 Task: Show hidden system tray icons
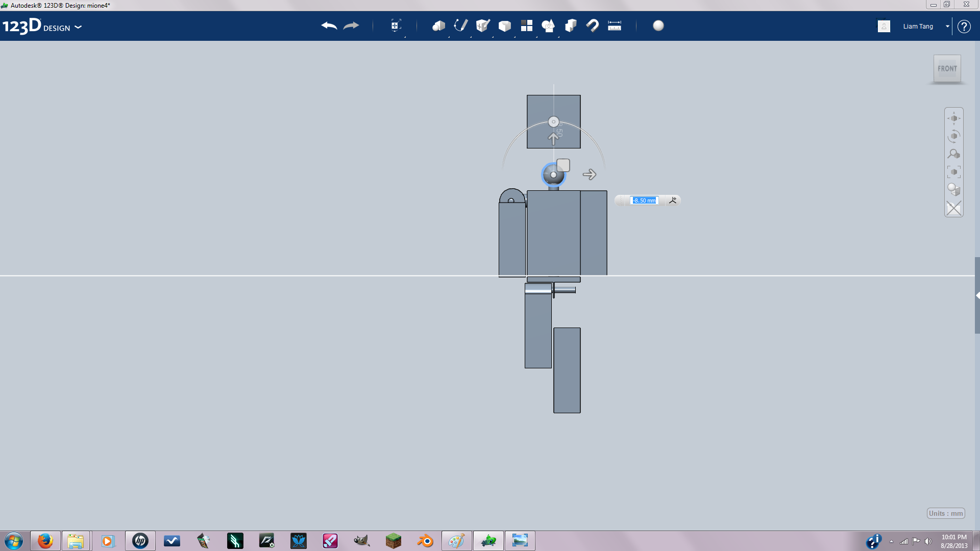point(891,541)
